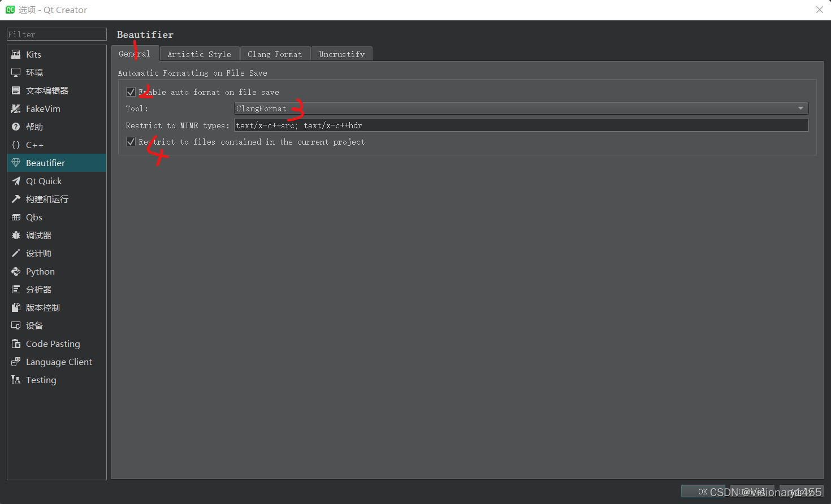Image resolution: width=831 pixels, height=504 pixels.
Task: Open the 设备 devices icon
Action: click(x=16, y=325)
